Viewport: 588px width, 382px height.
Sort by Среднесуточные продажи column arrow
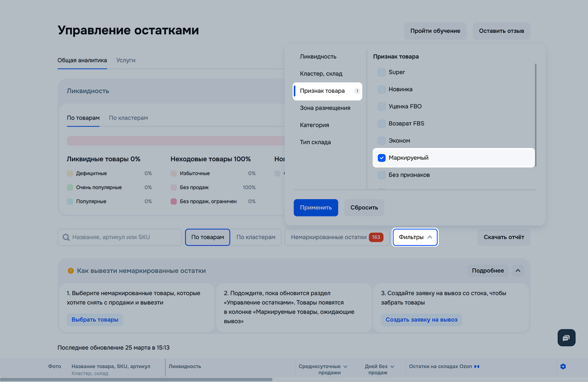coord(346,366)
